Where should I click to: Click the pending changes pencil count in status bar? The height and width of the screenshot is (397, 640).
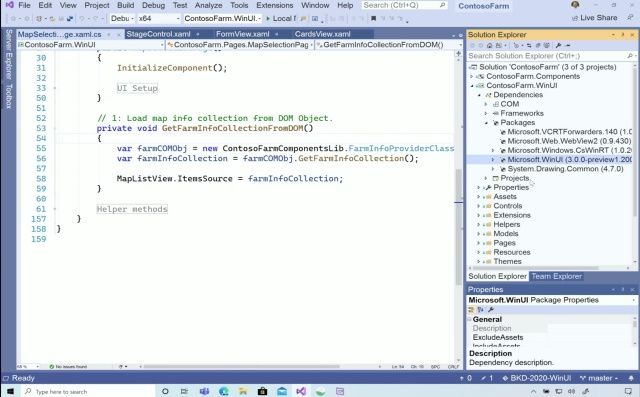tap(487, 378)
